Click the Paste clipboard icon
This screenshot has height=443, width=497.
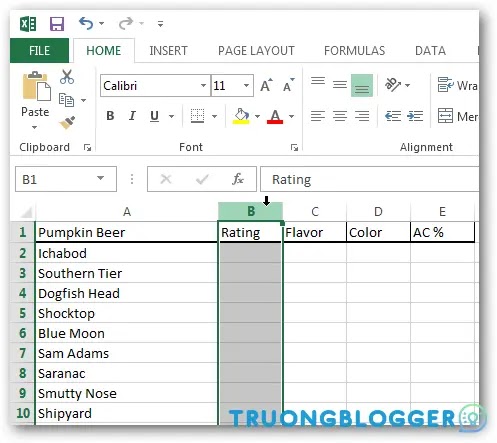pyautogui.click(x=36, y=86)
